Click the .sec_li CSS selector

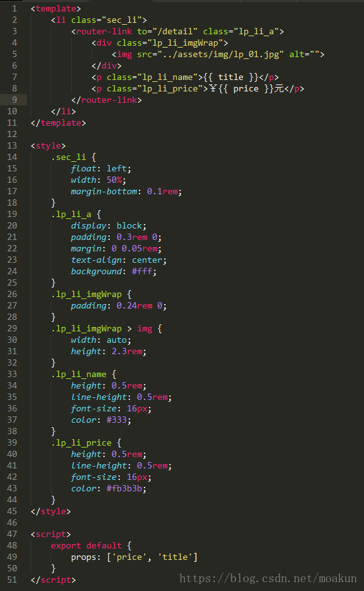pos(68,157)
